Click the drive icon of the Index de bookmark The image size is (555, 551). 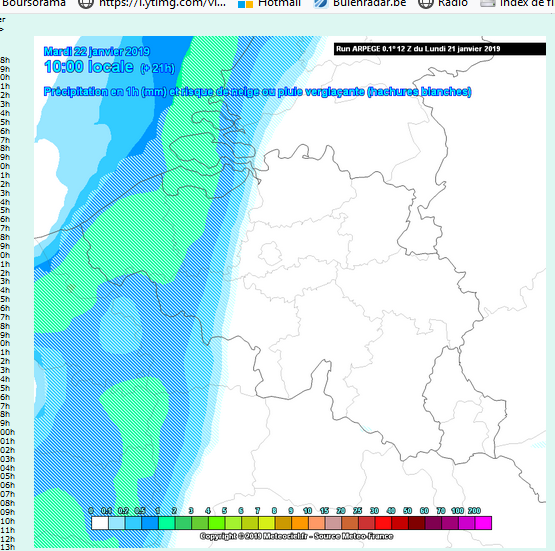487,3
